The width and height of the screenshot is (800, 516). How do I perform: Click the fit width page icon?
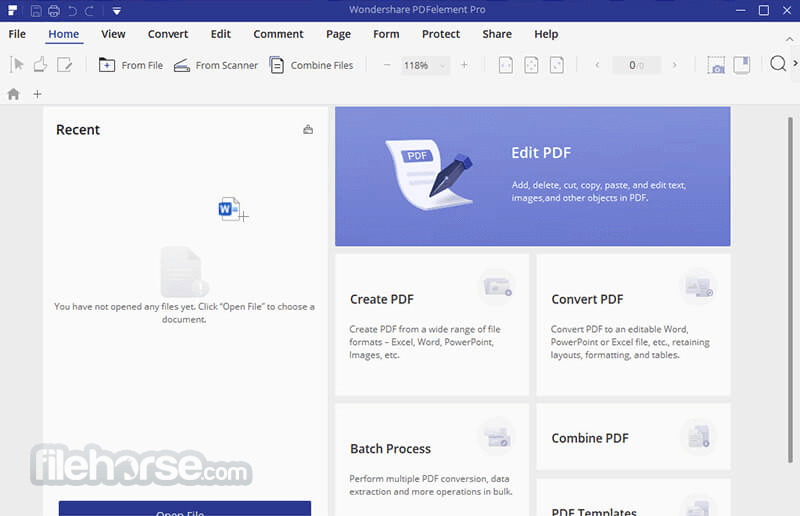pyautogui.click(x=557, y=65)
